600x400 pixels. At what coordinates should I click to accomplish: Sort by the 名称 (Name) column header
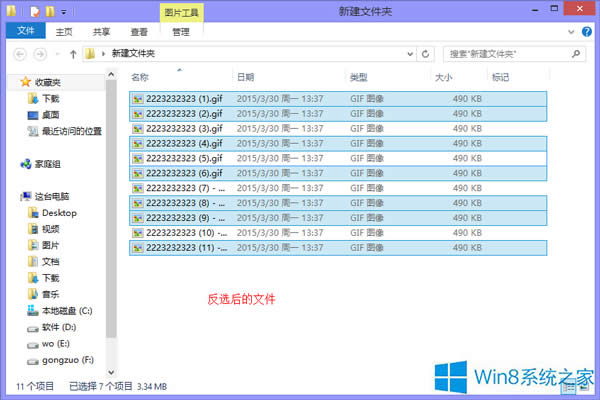[140, 77]
